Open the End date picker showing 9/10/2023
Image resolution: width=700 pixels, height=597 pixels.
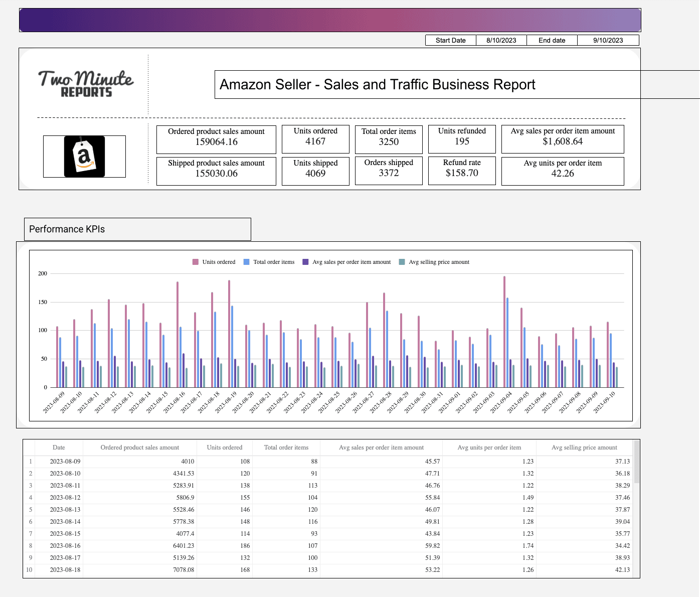(x=608, y=40)
